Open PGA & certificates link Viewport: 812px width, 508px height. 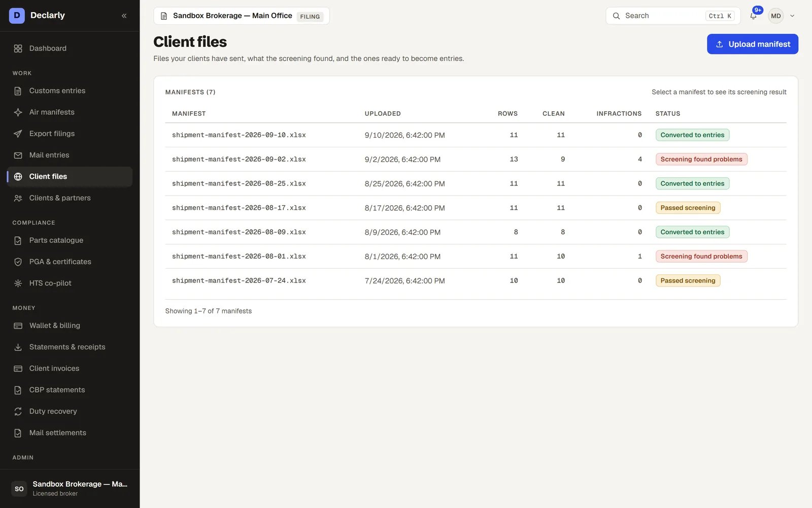70,262
